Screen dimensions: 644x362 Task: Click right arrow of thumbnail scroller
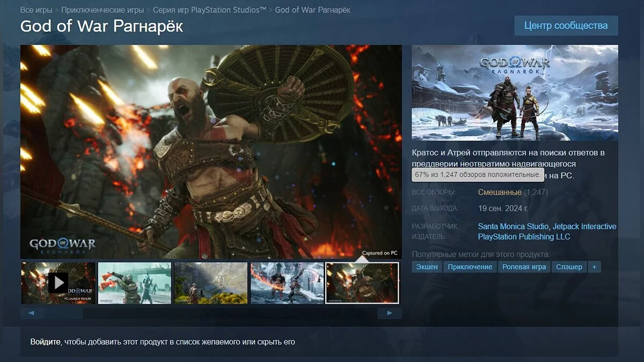click(390, 313)
